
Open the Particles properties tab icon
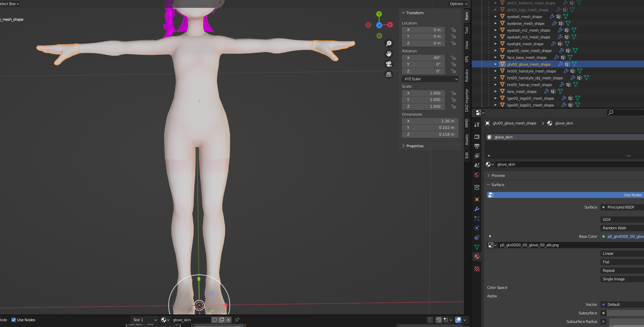click(x=477, y=218)
